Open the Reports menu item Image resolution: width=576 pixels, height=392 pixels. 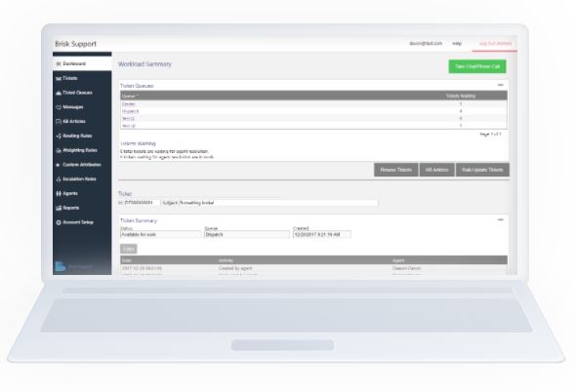67,208
